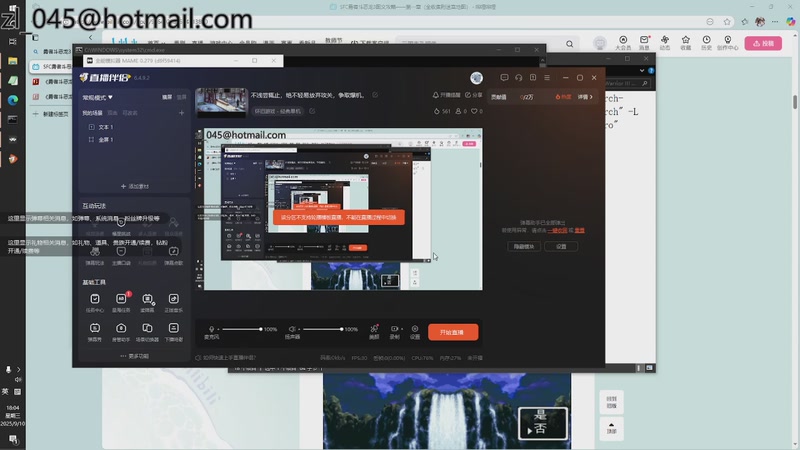This screenshot has height=450, width=800.
Task: Switch to the 竖屏 portrait option
Action: (x=181, y=97)
